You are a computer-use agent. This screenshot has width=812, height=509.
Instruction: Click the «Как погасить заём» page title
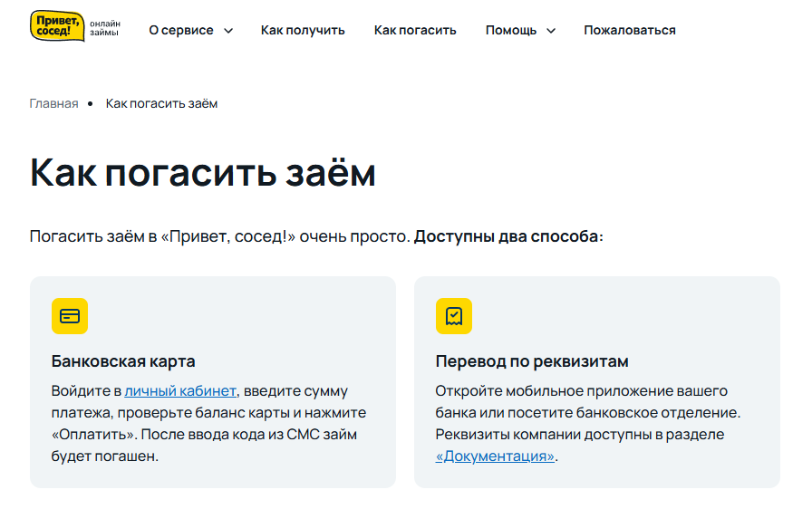pos(202,172)
